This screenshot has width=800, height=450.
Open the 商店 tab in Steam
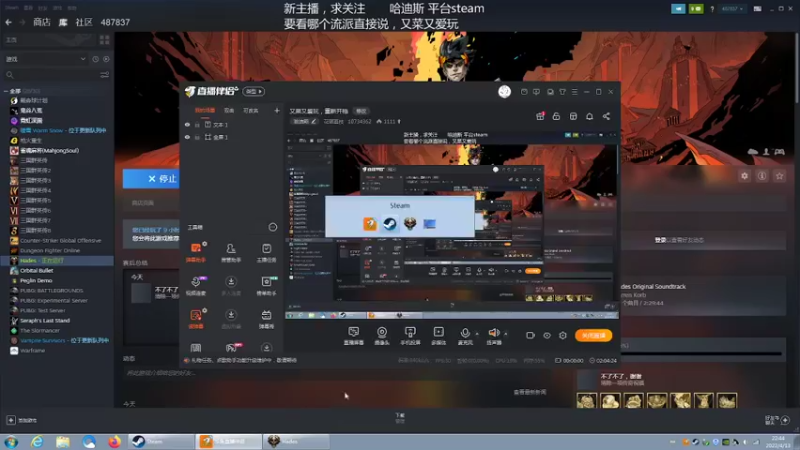point(41,22)
